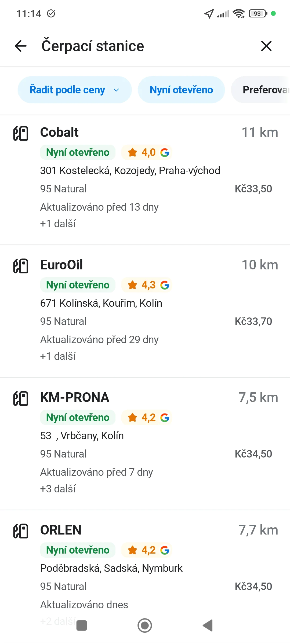290x644 pixels.
Task: Tap the back arrow in header
Action: pos(21,46)
